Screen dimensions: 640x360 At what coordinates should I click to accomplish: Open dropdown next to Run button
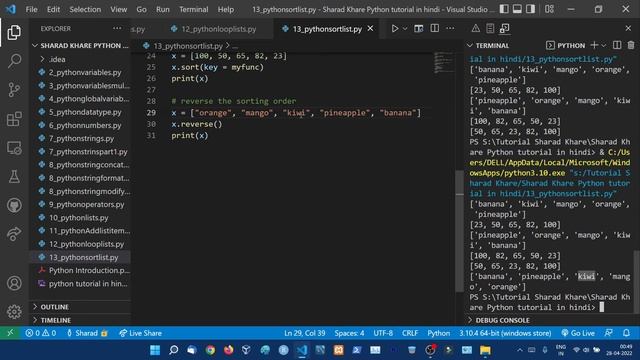pyautogui.click(x=405, y=29)
